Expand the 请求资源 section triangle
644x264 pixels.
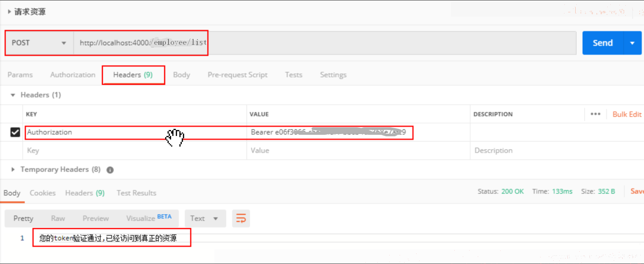9,12
